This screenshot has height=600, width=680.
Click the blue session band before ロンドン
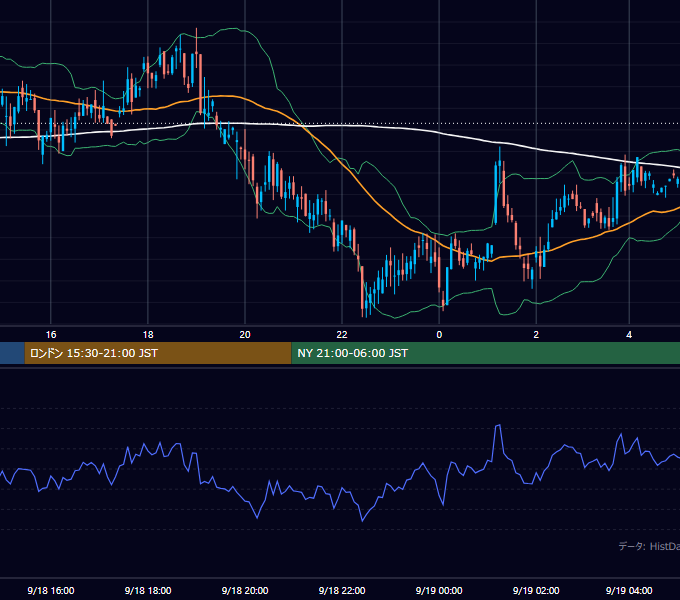pos(12,353)
